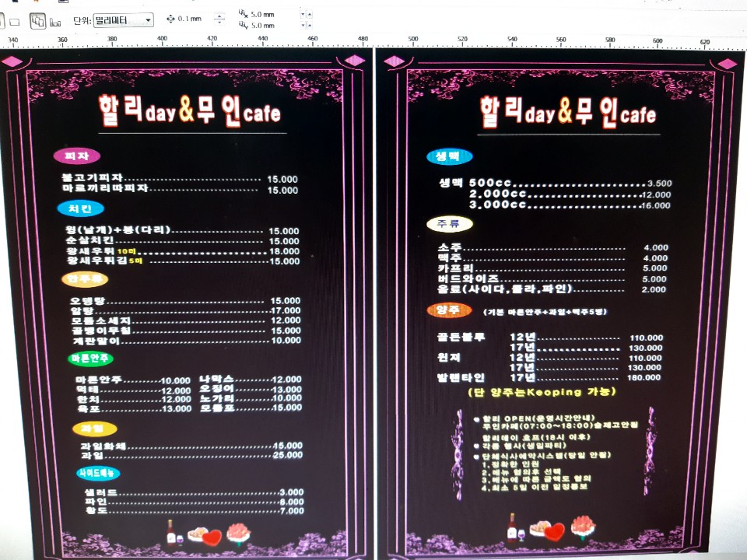Select the red heart image on left page
747x560 pixels.
pyautogui.click(x=212, y=537)
